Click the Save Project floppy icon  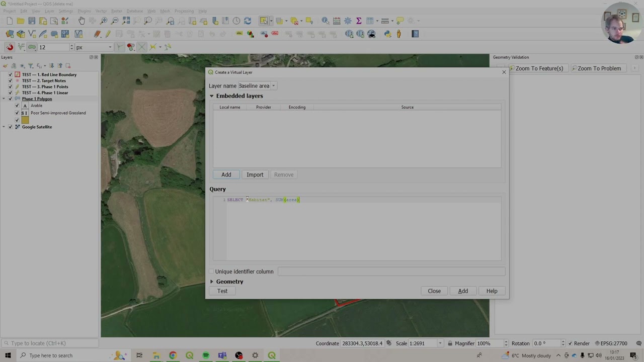tap(32, 21)
